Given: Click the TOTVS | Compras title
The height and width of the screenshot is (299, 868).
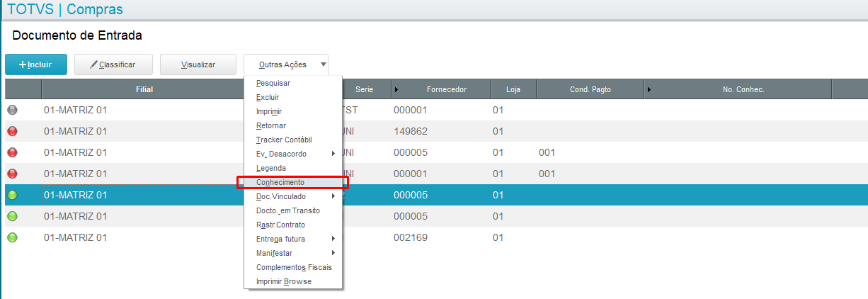Looking at the screenshot, I should point(64,9).
